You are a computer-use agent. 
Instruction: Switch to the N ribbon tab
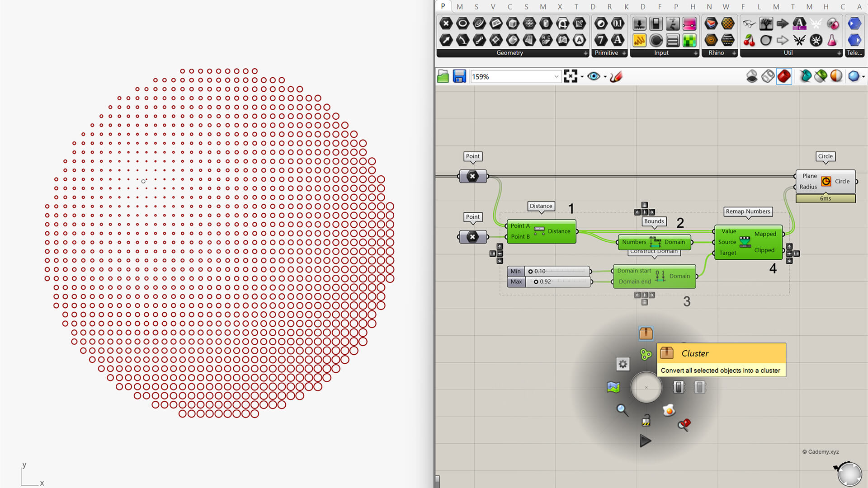[709, 7]
